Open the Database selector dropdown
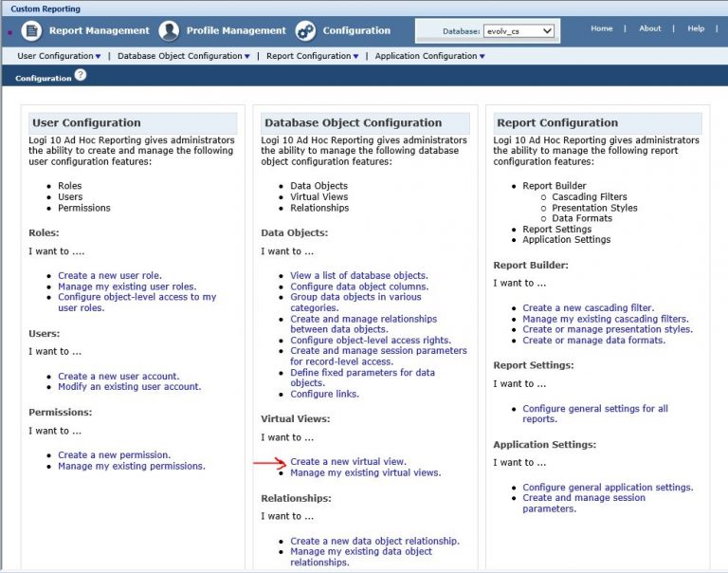Viewport: 728px width, 573px height. (x=519, y=31)
